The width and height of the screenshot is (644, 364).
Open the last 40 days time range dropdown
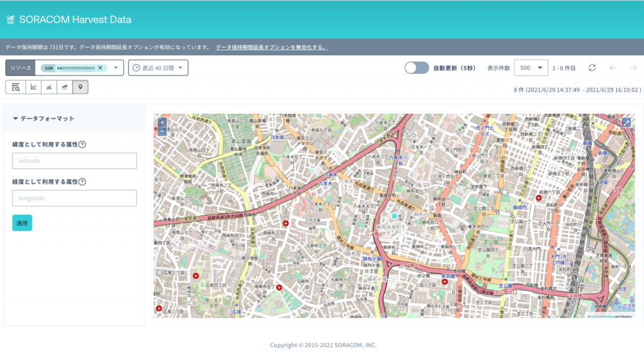(158, 68)
